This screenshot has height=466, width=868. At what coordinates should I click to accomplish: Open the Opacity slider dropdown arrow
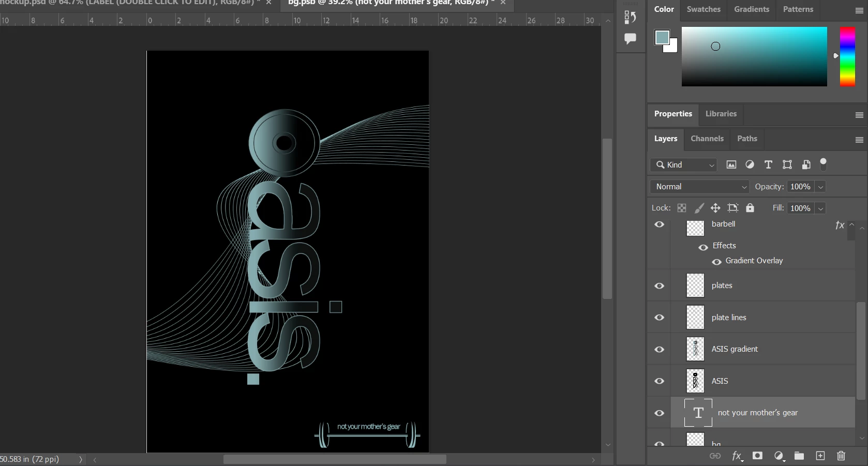point(820,187)
